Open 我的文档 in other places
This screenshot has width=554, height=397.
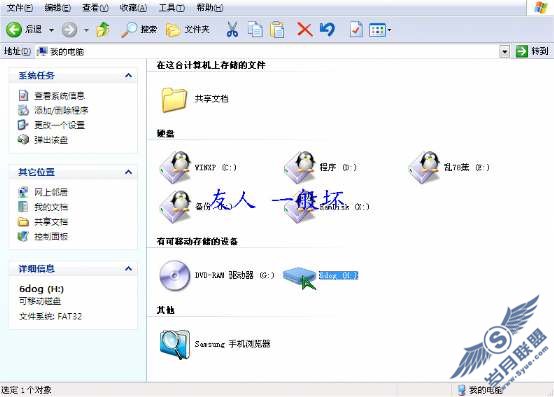click(51, 207)
